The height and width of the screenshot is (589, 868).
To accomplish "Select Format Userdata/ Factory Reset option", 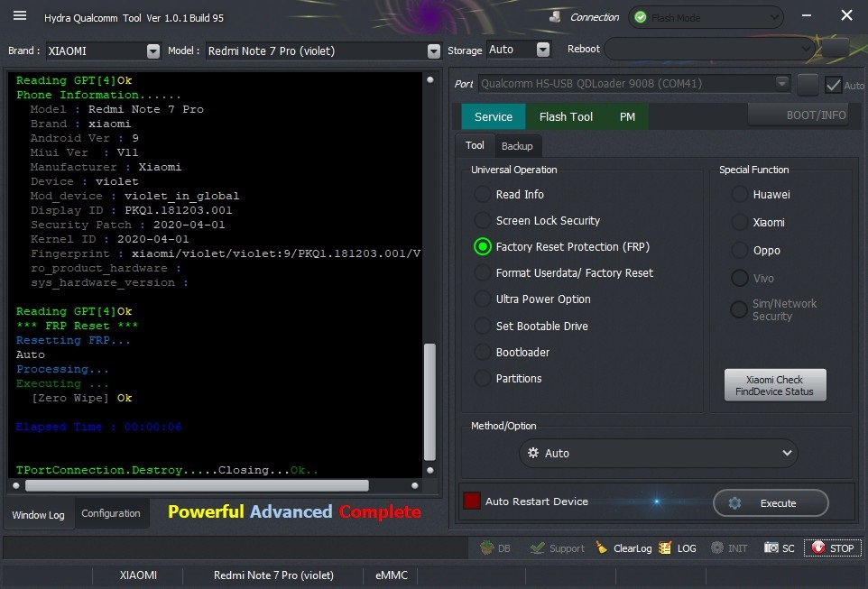I will coord(482,273).
